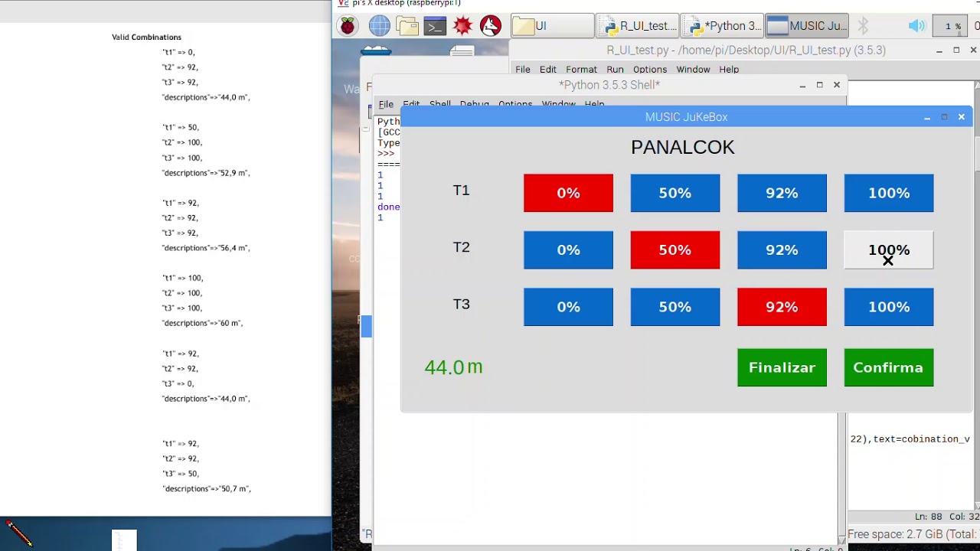
Task: Select T2 92% button
Action: pos(782,250)
